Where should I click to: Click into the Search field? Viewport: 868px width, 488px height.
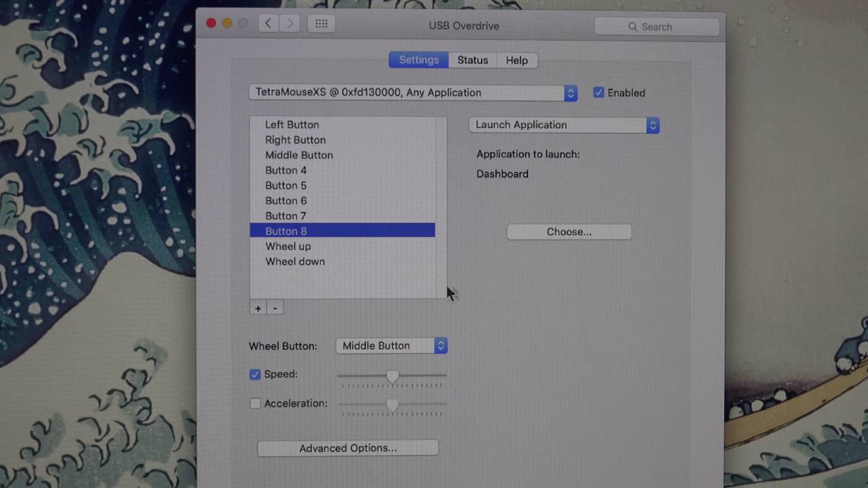coord(656,26)
